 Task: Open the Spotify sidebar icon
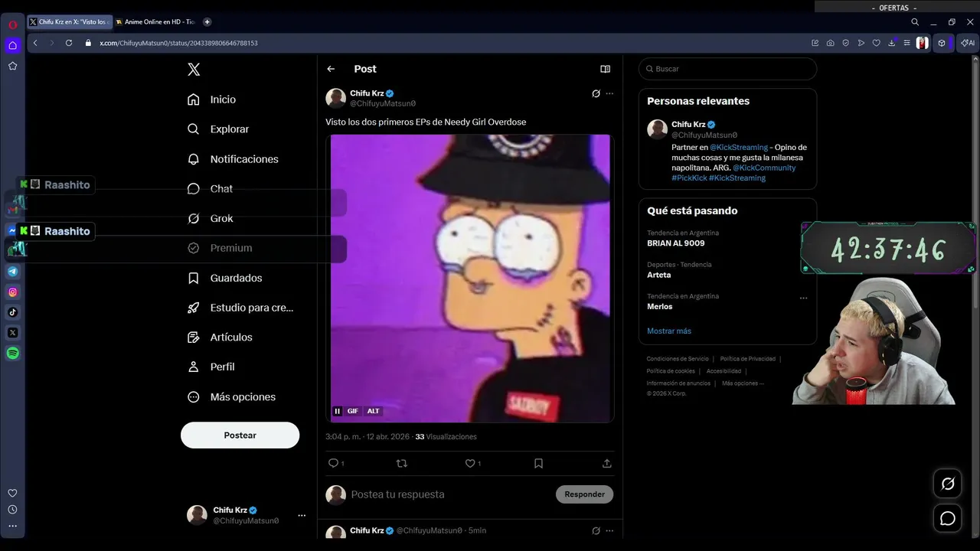point(13,353)
